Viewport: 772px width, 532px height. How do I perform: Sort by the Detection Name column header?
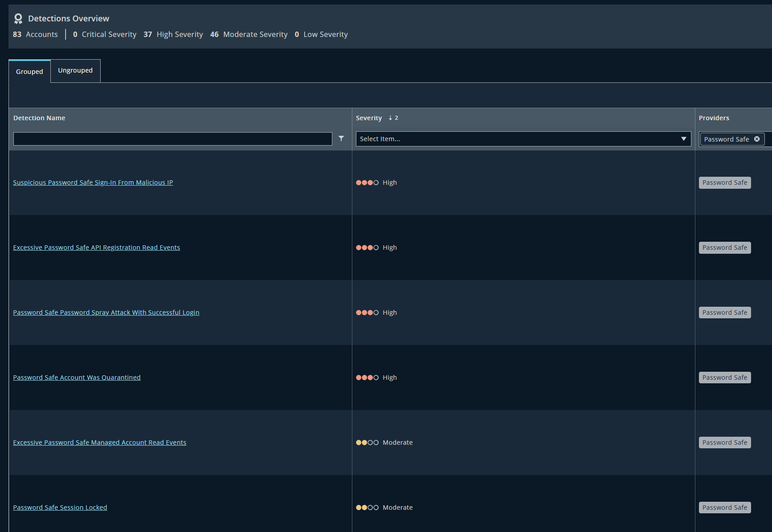click(x=39, y=118)
